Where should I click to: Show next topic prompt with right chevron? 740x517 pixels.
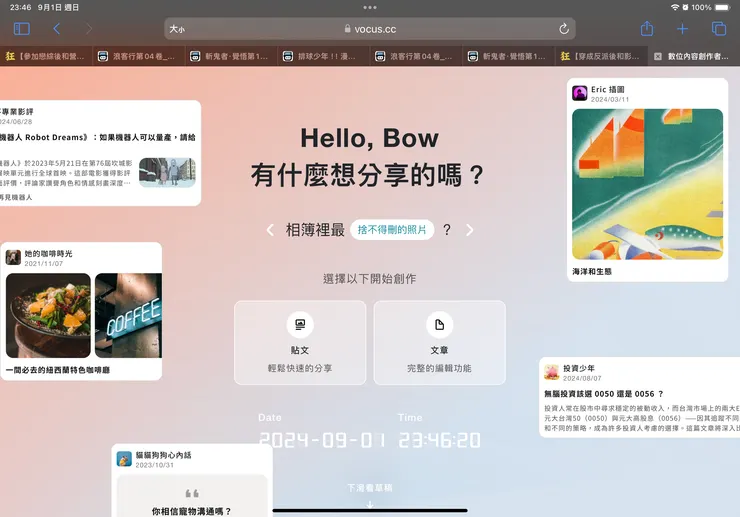pos(470,230)
